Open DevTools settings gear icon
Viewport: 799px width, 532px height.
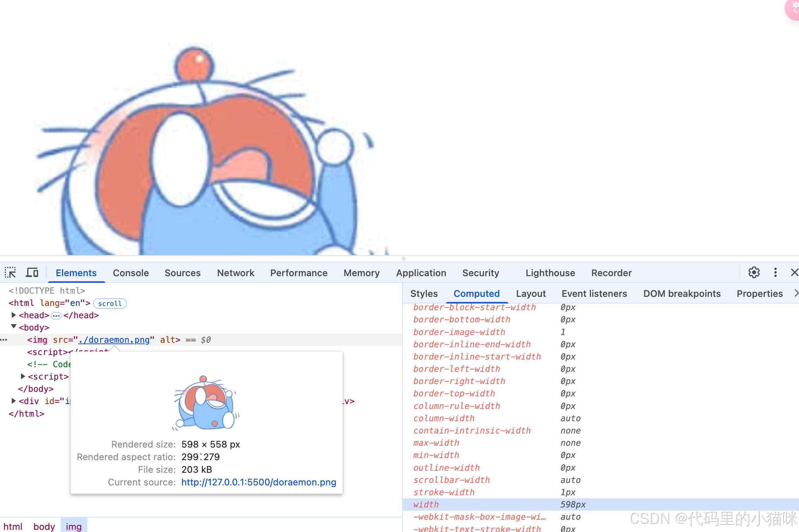(754, 272)
